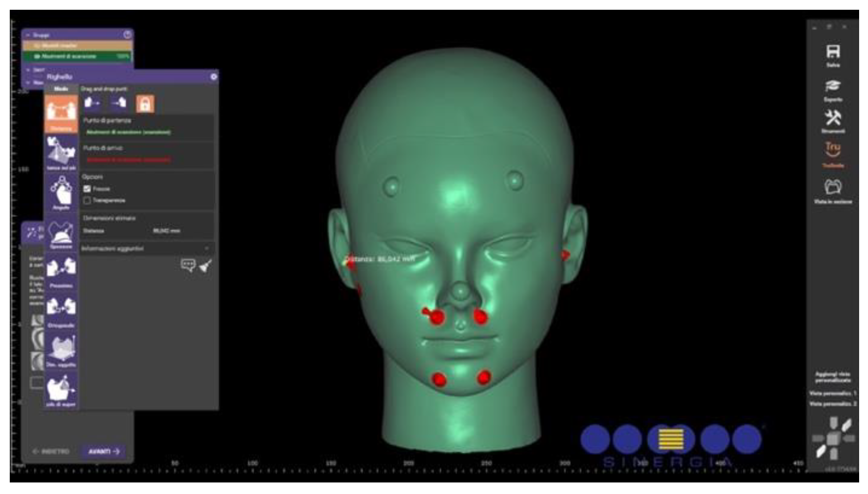Toggle Abutment di scansione layer visibility
This screenshot has width=868, height=494.
coord(37,56)
